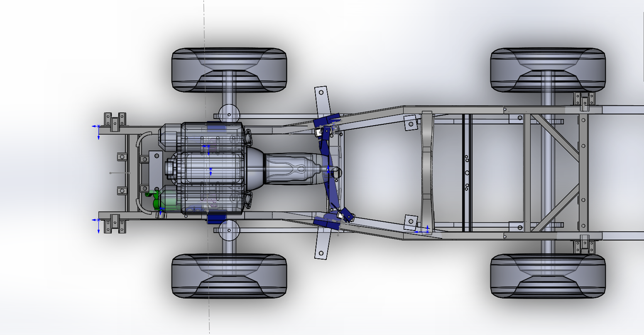
Task: Click the engine block in the center
Action: tap(212, 168)
